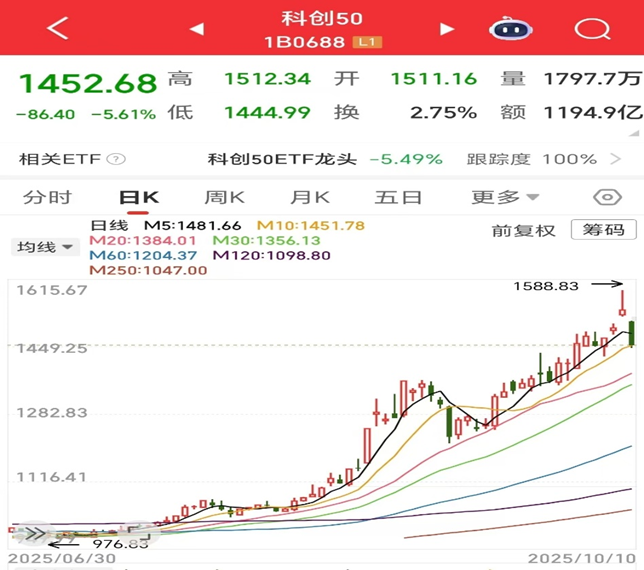Tap the 相关ETF label
This screenshot has height=570, width=644.
[x=60, y=159]
